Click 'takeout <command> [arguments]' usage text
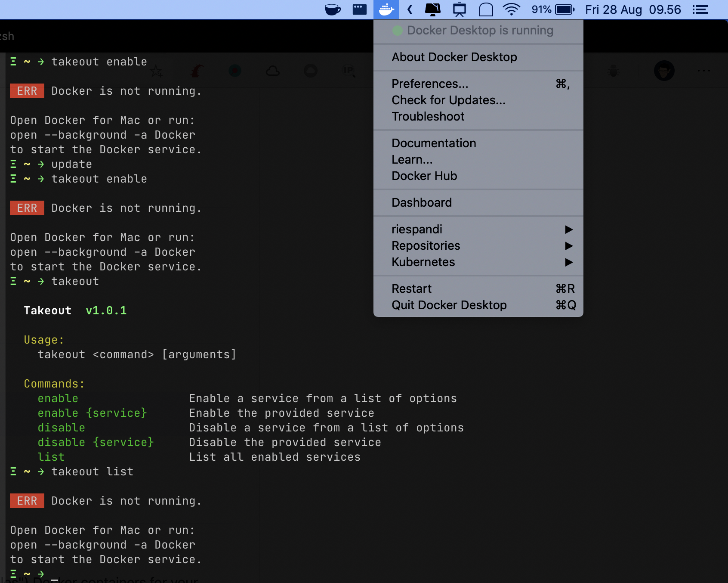Viewport: 728px width, 583px height. [137, 354]
